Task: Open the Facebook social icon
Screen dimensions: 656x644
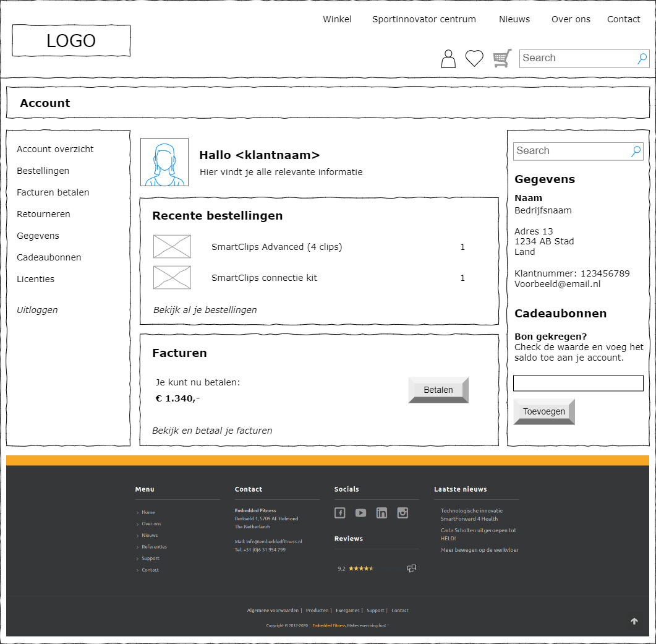Action: point(339,513)
